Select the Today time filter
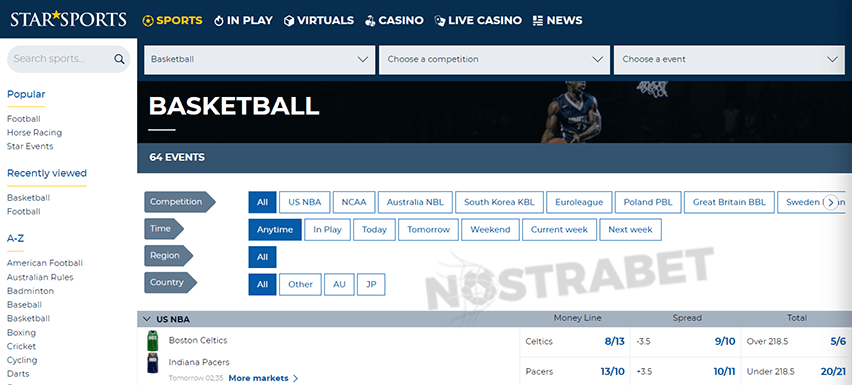Viewport: 852px width, 385px height. (x=374, y=230)
